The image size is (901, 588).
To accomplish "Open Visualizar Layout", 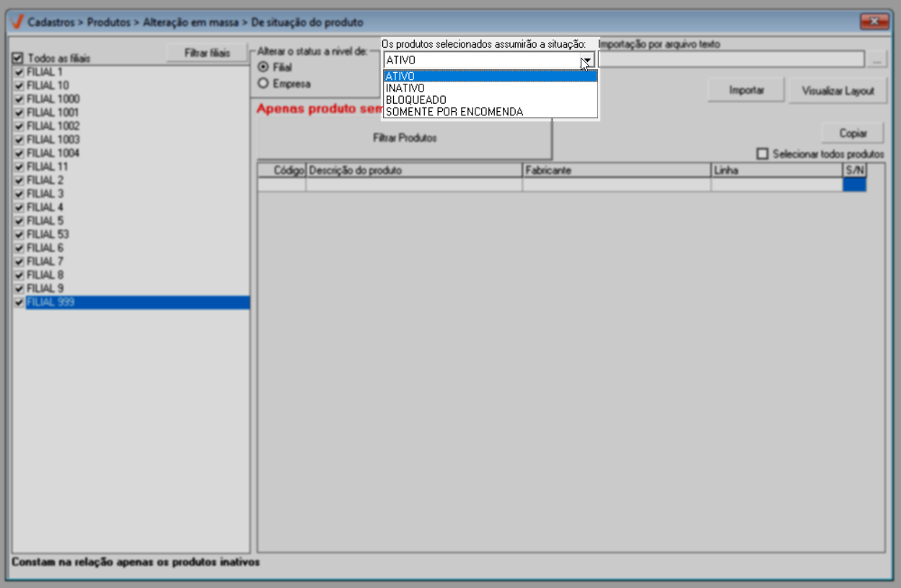I will pyautogui.click(x=838, y=91).
